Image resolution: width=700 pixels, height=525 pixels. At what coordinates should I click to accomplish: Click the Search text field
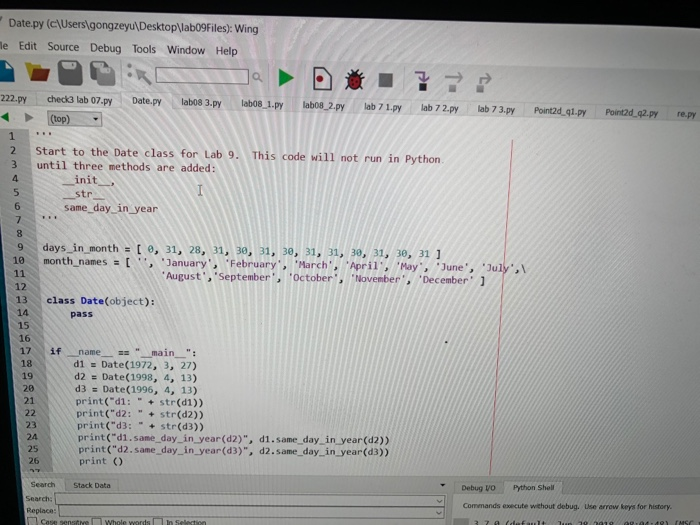coord(249,500)
